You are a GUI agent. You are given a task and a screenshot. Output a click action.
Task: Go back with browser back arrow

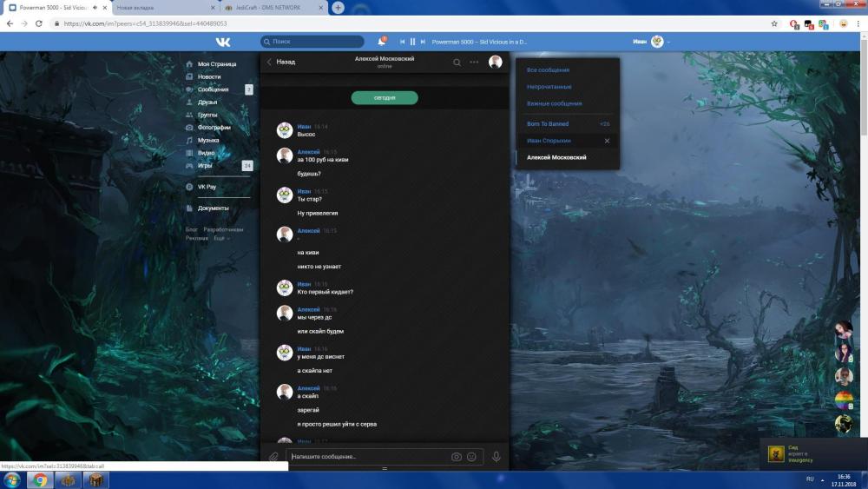tap(10, 23)
